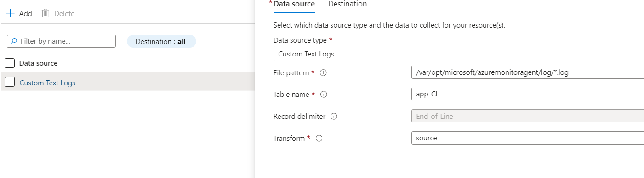Image resolution: width=644 pixels, height=178 pixels.
Task: Click the Filter by name input field
Action: 62,41
